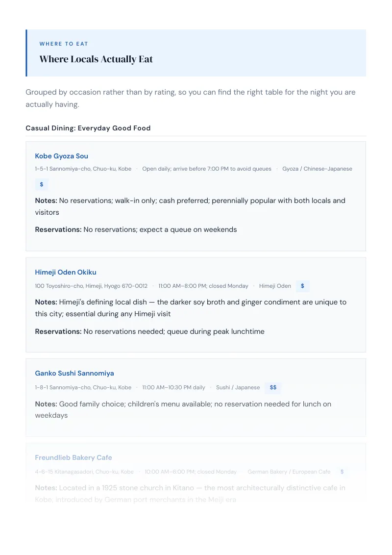The height and width of the screenshot is (555, 392).
Task: Click the $$ price badge for Ganko Sushi
Action: (x=273, y=387)
